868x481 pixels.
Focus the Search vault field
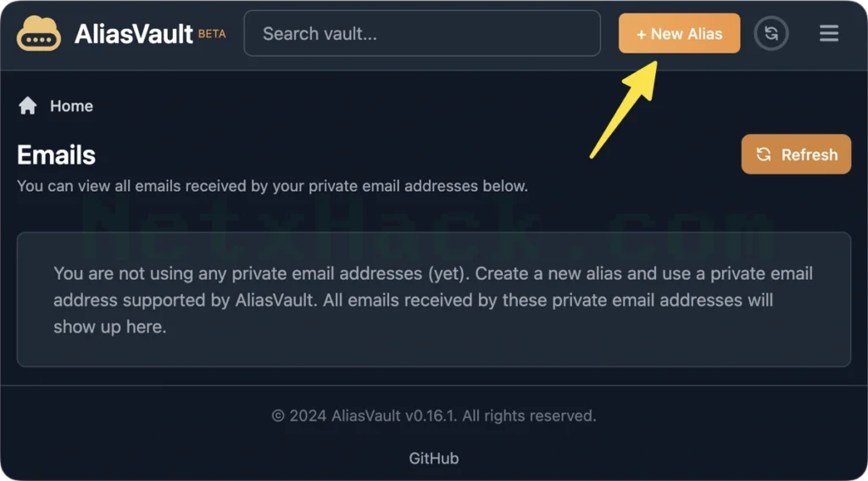pyautogui.click(x=422, y=33)
